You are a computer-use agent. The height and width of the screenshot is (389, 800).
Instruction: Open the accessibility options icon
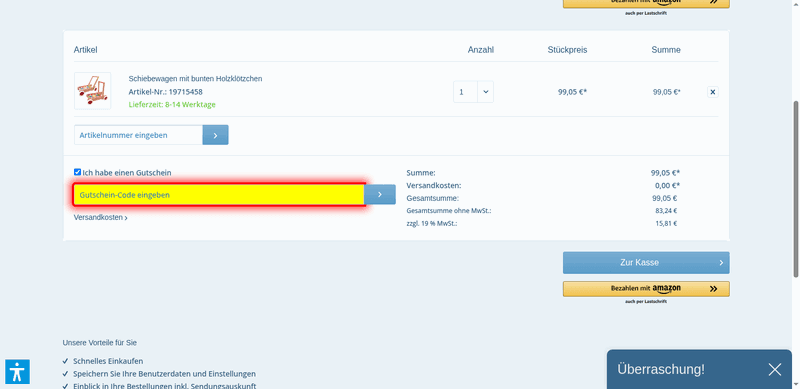click(x=18, y=372)
